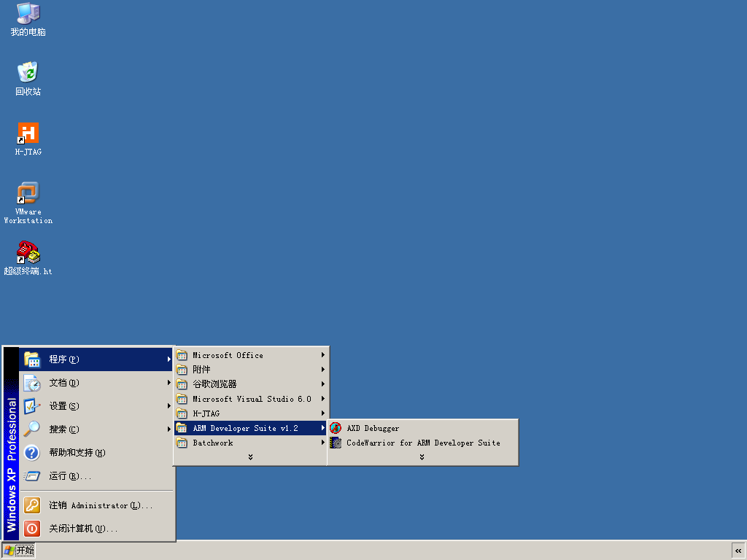747x560 pixels.
Task: Launch CodeWarrior for ARM Developer Suite
Action: [422, 443]
